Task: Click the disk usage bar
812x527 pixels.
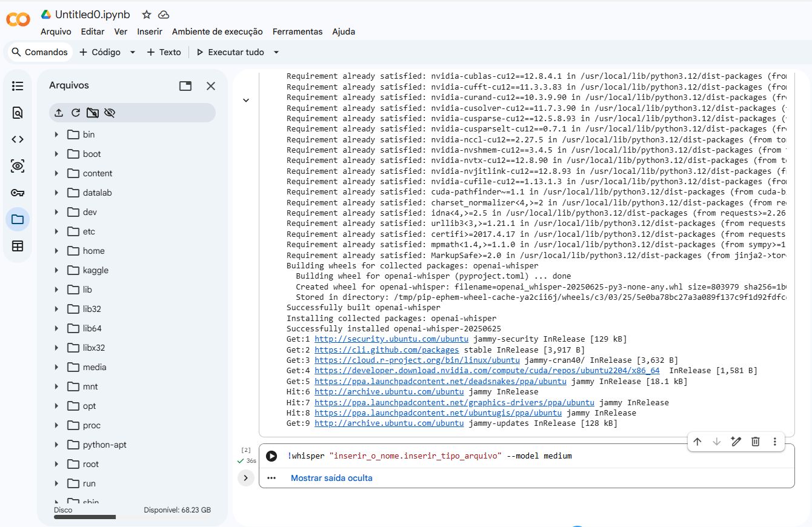Action: pyautogui.click(x=85, y=517)
